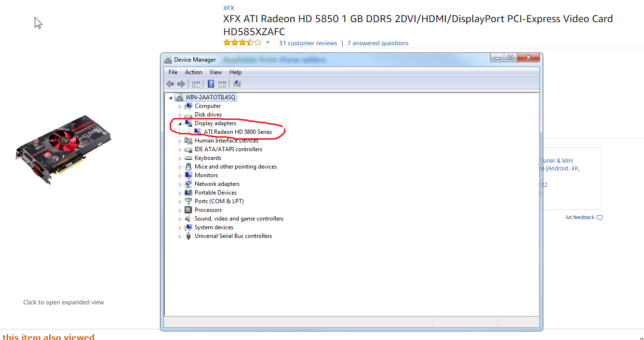Screen dimensions: 644x340
Task: Open Help via the blue question mark icon
Action: tap(211, 84)
